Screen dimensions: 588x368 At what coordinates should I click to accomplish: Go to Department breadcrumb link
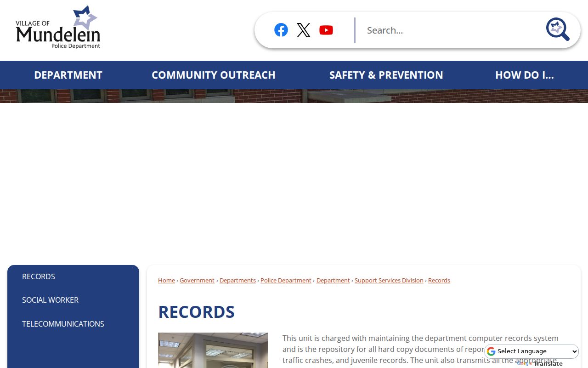[x=333, y=280]
